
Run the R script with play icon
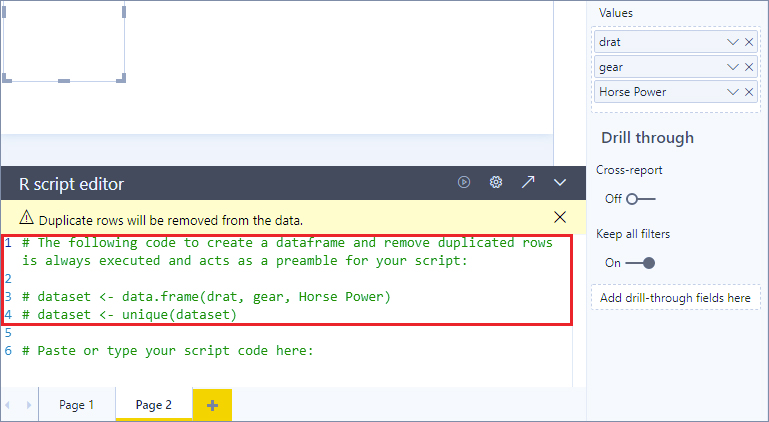point(464,182)
